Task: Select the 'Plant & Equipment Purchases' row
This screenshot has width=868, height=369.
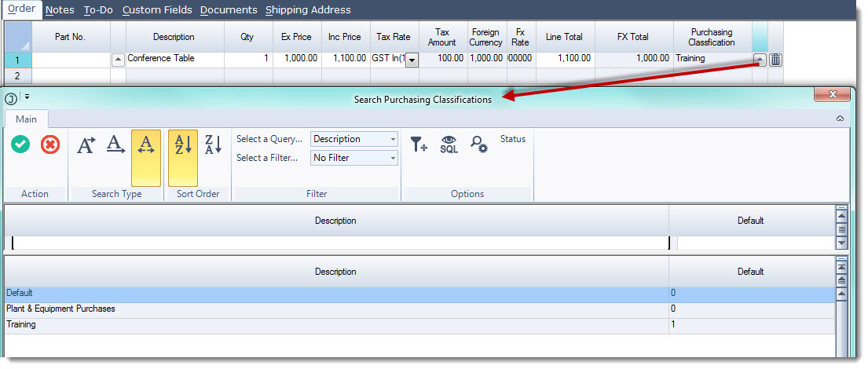Action: point(419,310)
